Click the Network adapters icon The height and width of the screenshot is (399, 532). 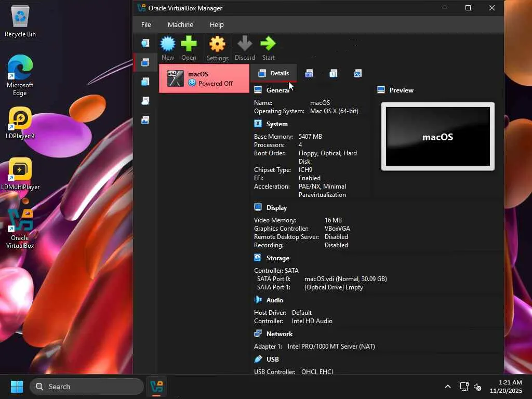[x=258, y=333]
